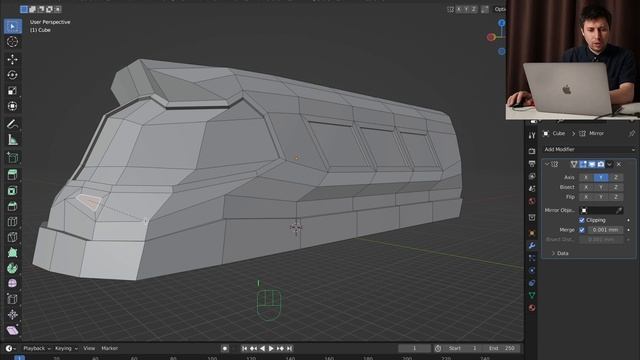Toggle Mirror modifier render visibility

(601, 164)
